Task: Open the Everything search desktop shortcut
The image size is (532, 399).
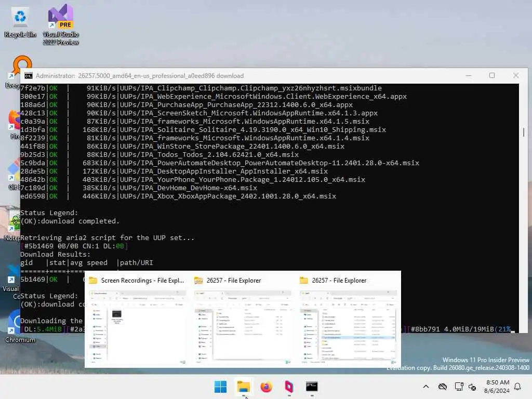Action: pos(14,72)
